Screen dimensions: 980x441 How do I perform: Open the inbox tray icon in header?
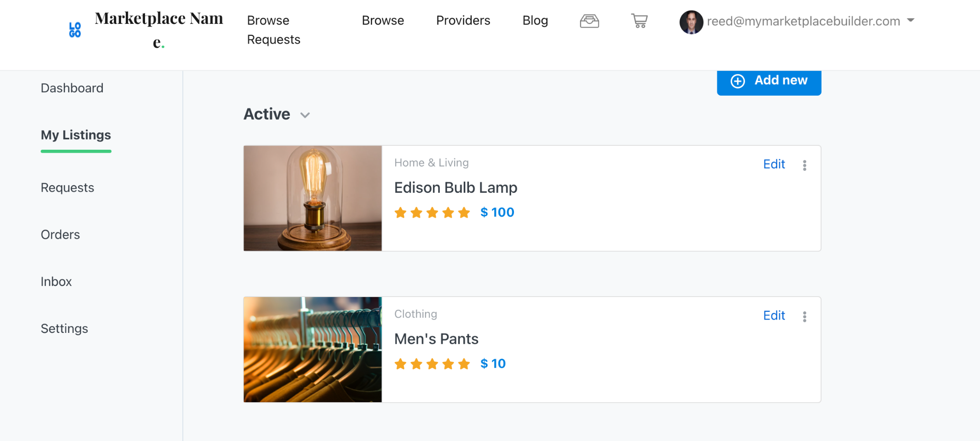pyautogui.click(x=590, y=21)
